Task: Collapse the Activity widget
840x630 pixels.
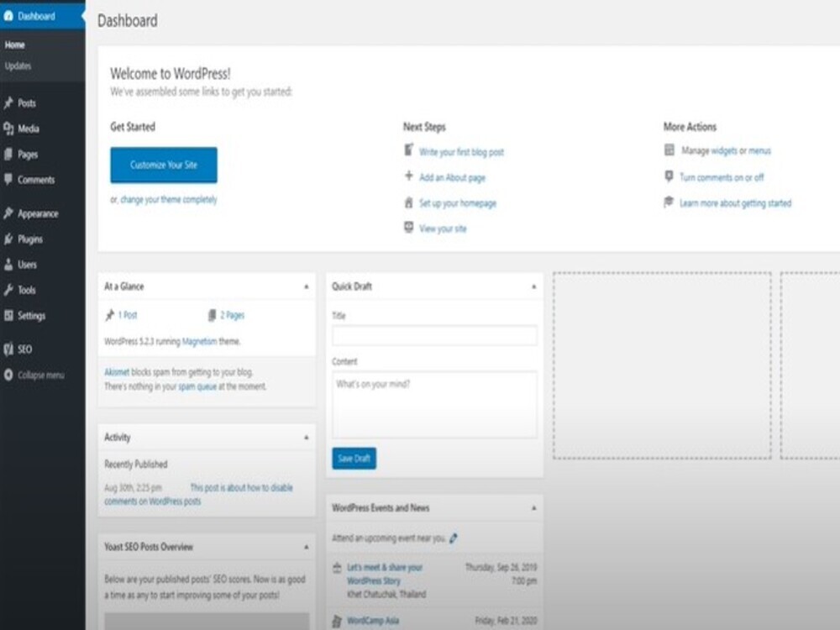Action: (306, 437)
